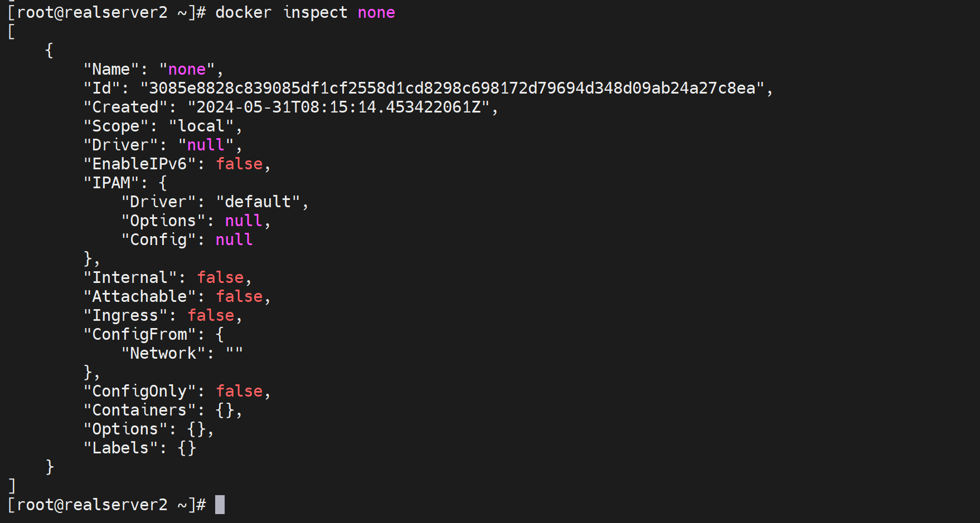Click the Internal false value
980x523 pixels.
click(x=220, y=277)
